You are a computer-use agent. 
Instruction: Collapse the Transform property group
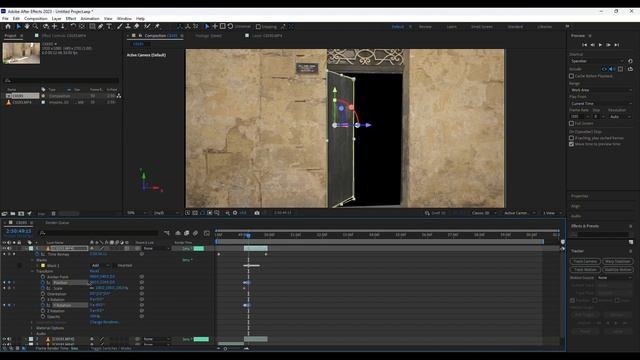point(33,271)
